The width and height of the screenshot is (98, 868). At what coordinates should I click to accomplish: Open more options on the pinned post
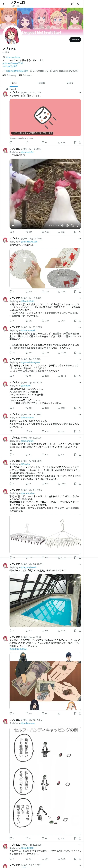80,92
